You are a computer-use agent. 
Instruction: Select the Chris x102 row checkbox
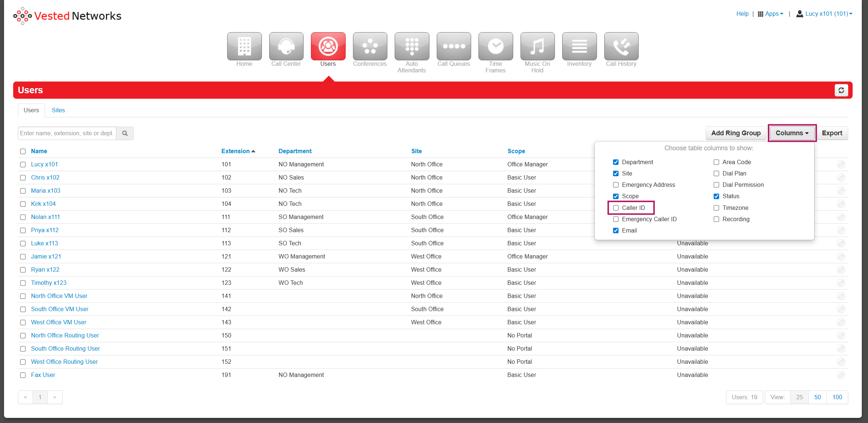[x=23, y=178]
